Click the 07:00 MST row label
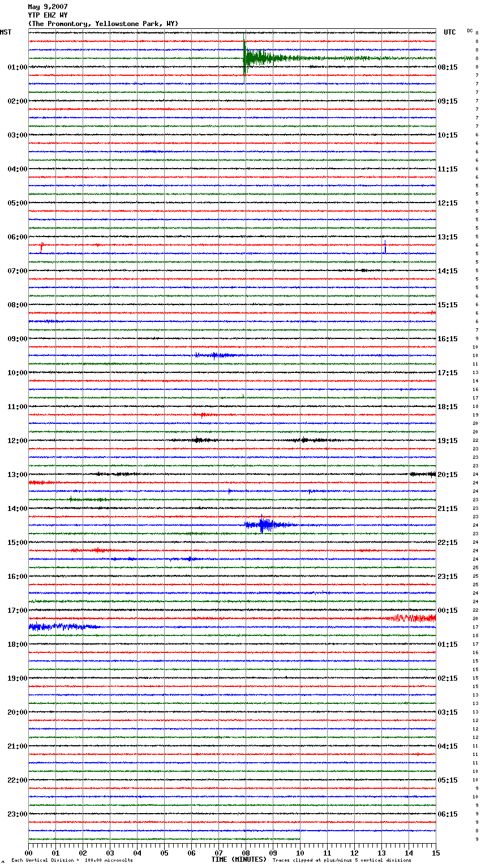 coord(18,271)
